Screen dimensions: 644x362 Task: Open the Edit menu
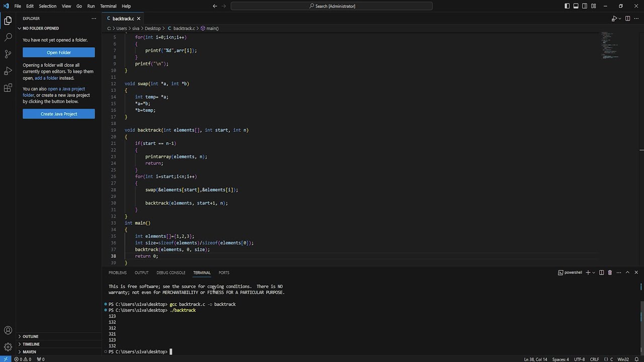[x=30, y=6]
